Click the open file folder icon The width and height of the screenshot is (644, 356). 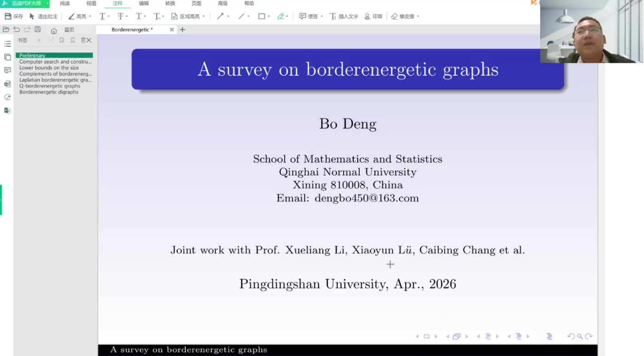6,29
